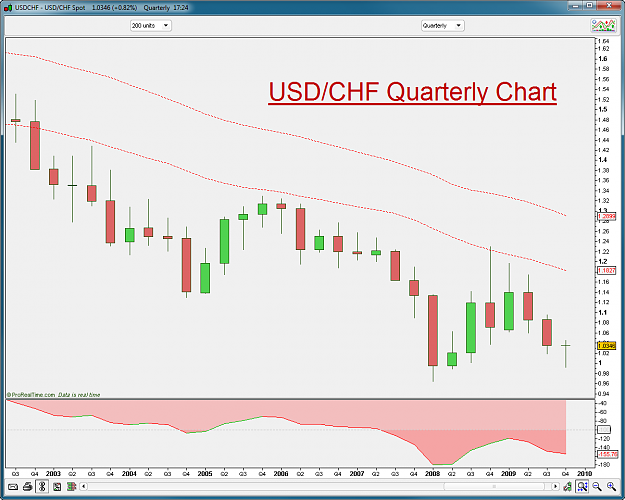Click the 2010 label on time axis
Image resolution: width=625 pixels, height=500 pixels.
[x=584, y=474]
